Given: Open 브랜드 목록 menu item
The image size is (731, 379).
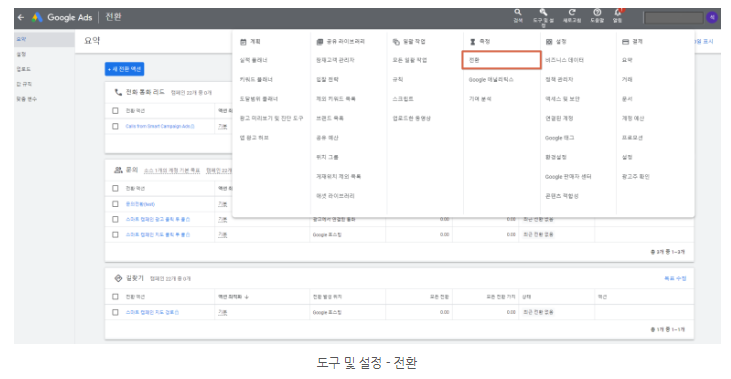Looking at the screenshot, I should point(330,118).
